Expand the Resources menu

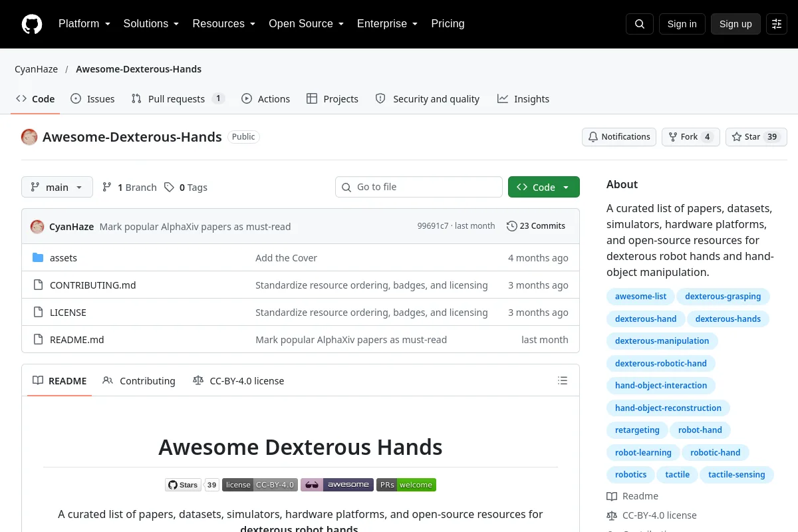click(x=224, y=24)
